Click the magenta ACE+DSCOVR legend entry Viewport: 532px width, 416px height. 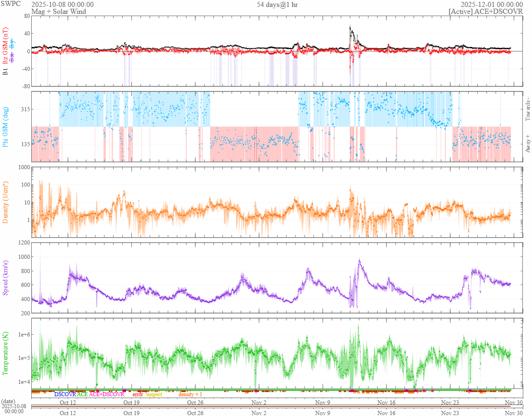point(107,394)
